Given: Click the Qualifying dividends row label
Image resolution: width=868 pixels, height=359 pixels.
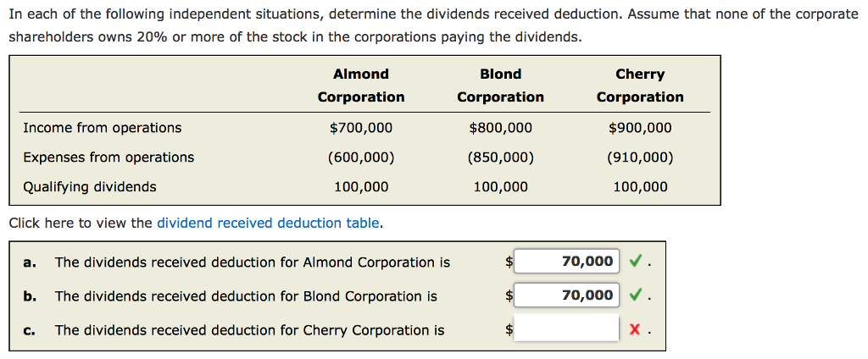Looking at the screenshot, I should coord(90,187).
